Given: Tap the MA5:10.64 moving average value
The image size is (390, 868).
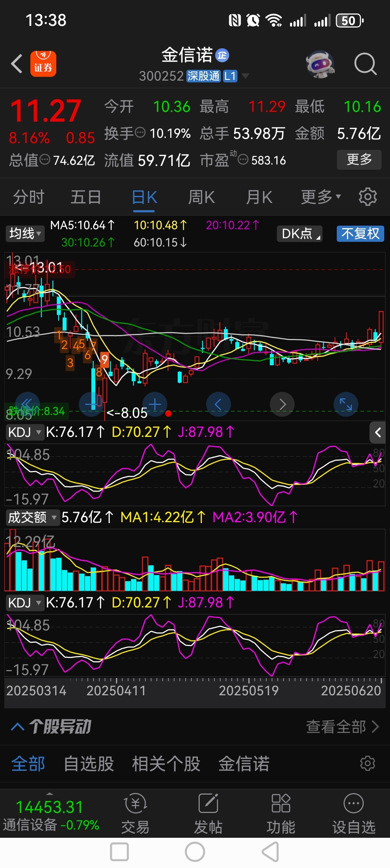Looking at the screenshot, I should [x=82, y=225].
